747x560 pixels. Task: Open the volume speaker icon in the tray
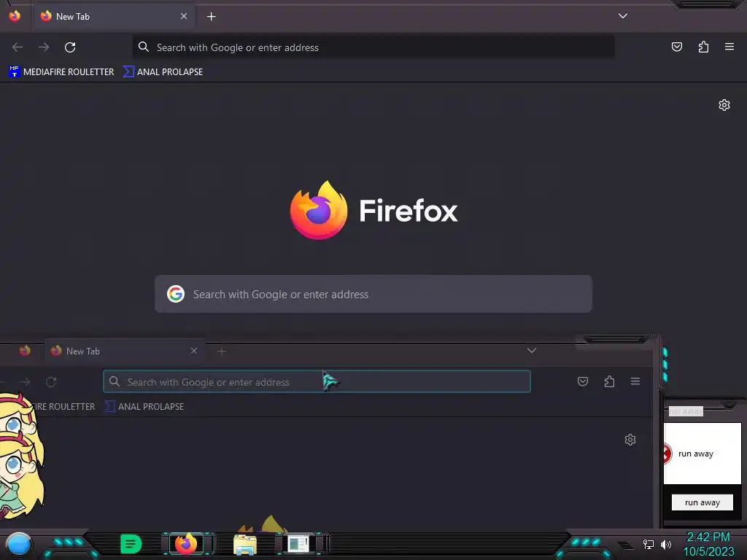click(666, 544)
